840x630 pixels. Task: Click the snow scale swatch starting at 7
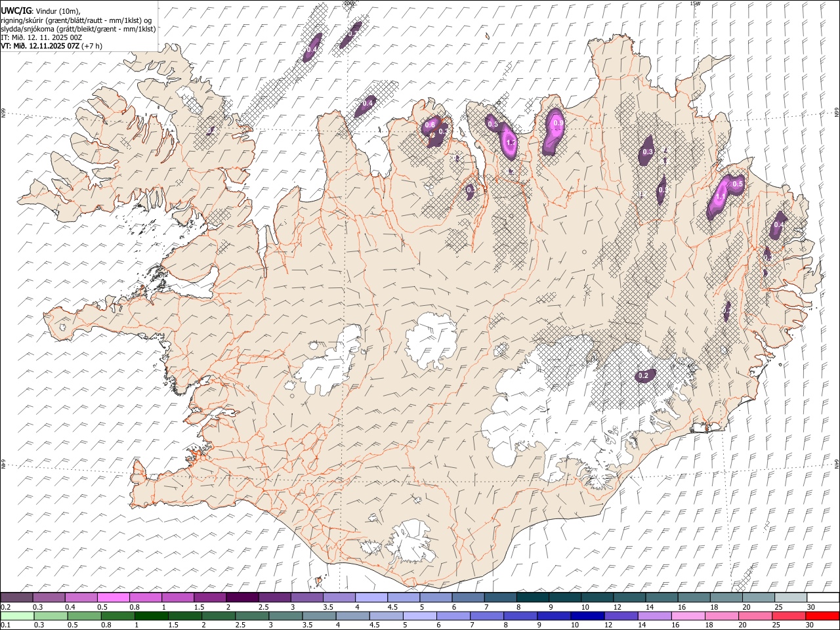click(500, 597)
